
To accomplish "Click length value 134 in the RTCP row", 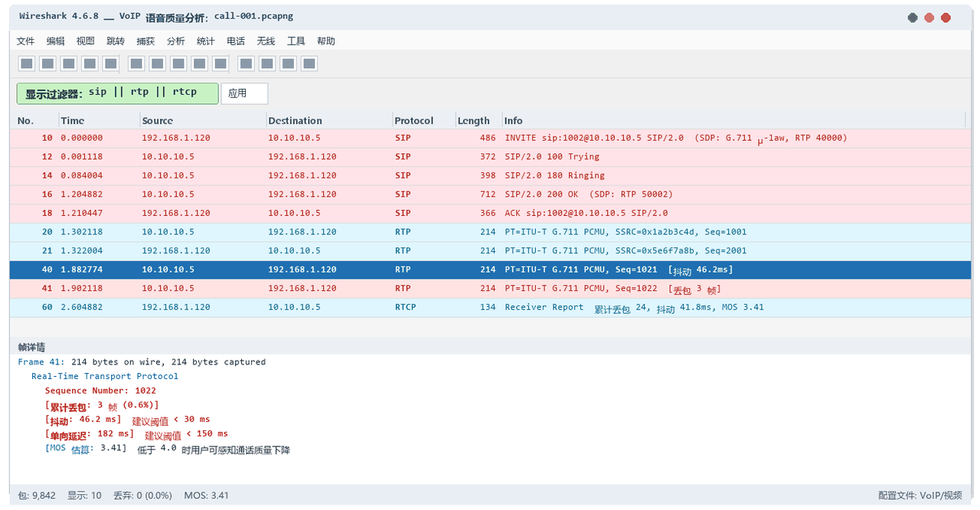I will click(x=488, y=307).
